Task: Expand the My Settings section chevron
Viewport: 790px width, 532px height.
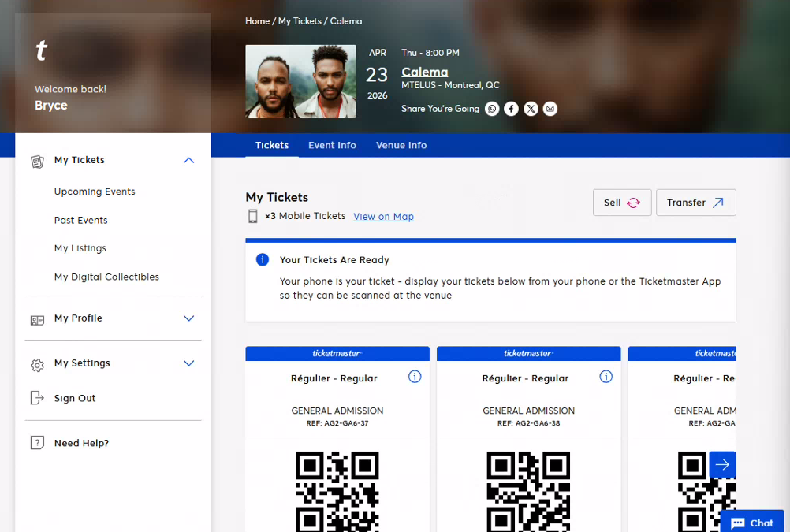Action: 188,363
